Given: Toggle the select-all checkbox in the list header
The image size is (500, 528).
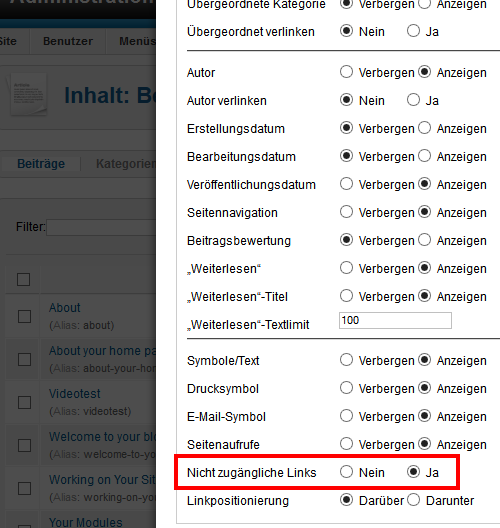Looking at the screenshot, I should (24, 279).
